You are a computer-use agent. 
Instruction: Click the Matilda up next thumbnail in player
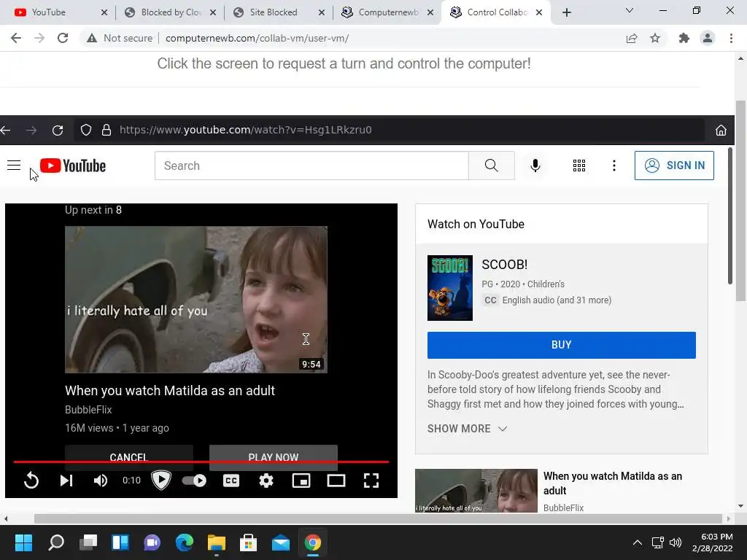(196, 300)
